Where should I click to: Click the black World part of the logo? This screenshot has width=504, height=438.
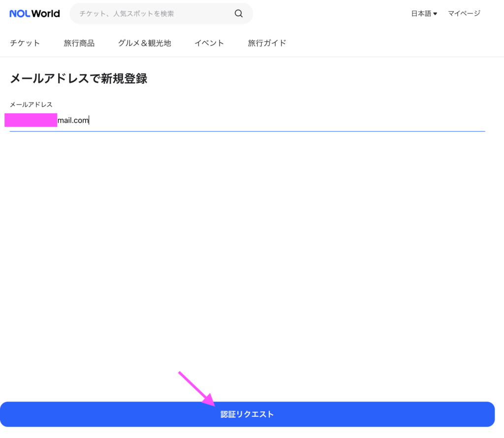(46, 14)
